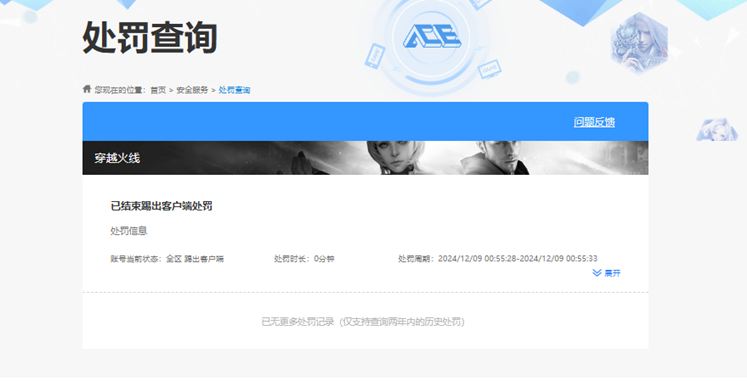Image resolution: width=747 pixels, height=386 pixels.
Task: Click the female character in the game banner
Action: point(395,158)
